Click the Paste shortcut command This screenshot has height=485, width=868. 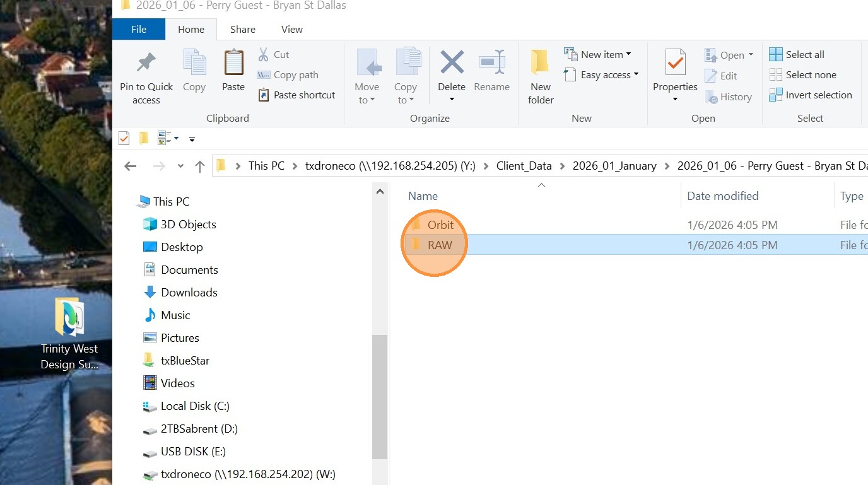pyautogui.click(x=296, y=95)
